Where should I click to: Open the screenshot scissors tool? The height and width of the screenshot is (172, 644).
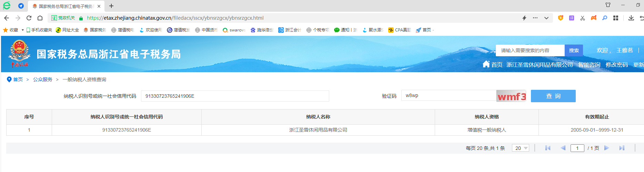click(x=583, y=18)
